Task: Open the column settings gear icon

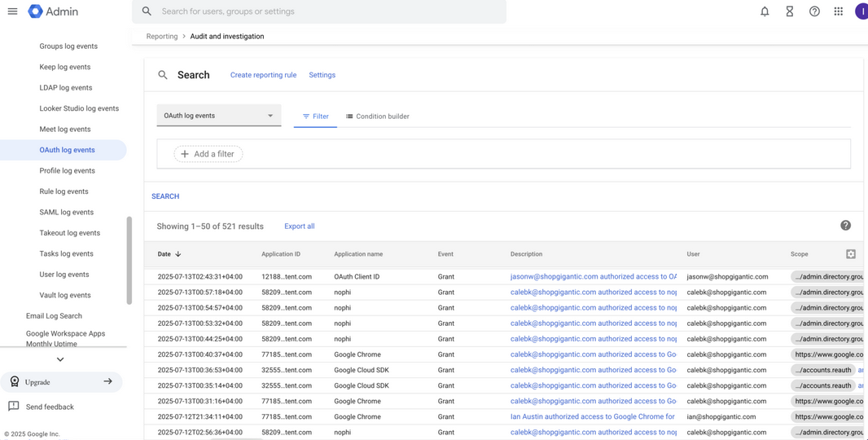Action: coord(851,253)
